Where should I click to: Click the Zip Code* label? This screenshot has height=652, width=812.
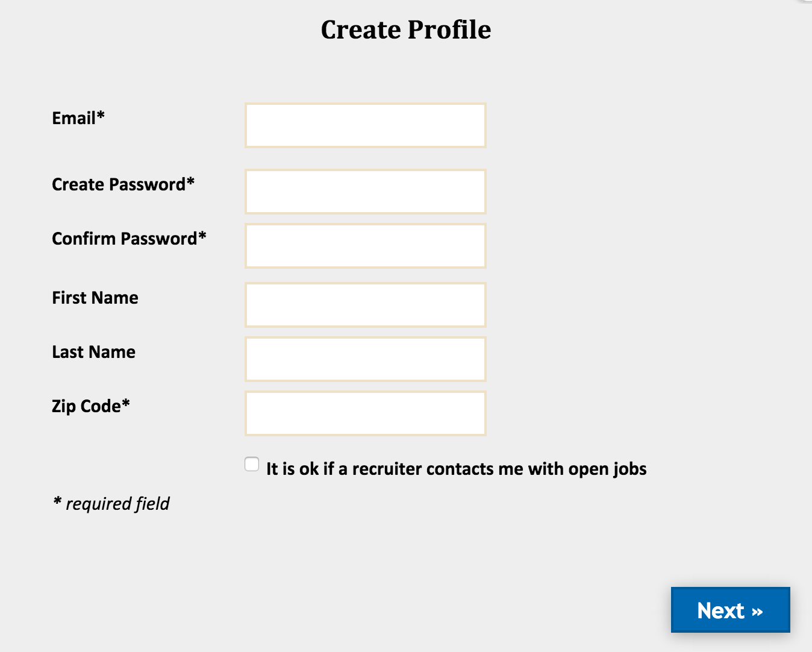[x=90, y=406]
